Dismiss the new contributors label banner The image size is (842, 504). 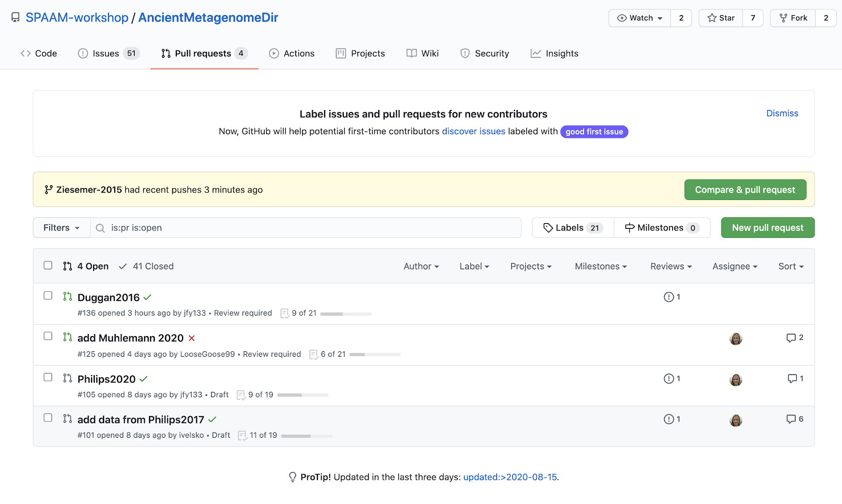[x=782, y=113]
